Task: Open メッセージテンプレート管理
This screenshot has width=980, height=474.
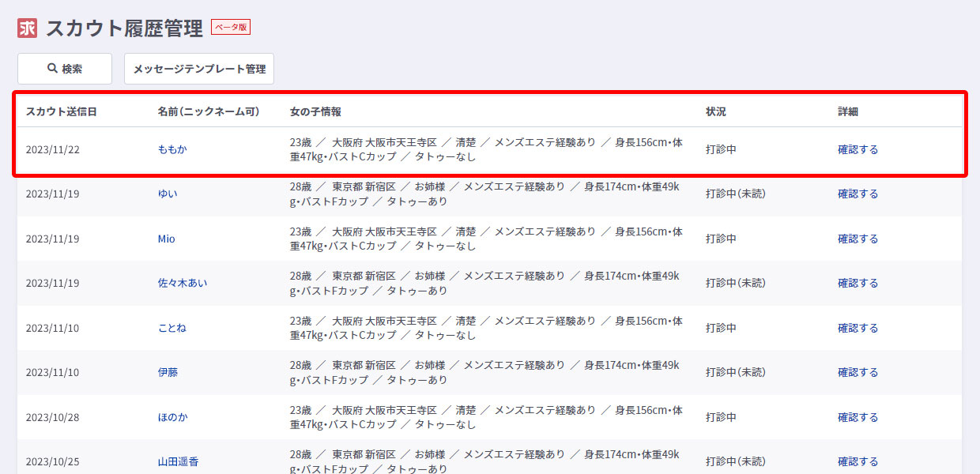Action: [x=199, y=69]
